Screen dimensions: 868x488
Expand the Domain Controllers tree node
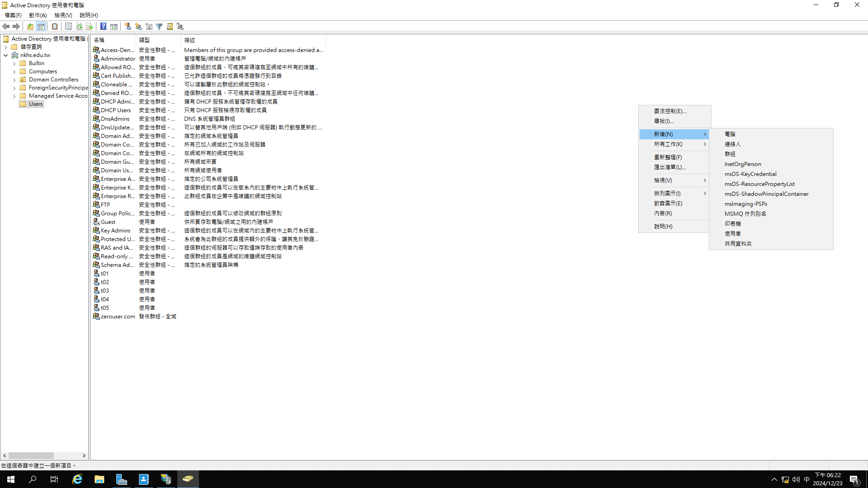(14, 80)
